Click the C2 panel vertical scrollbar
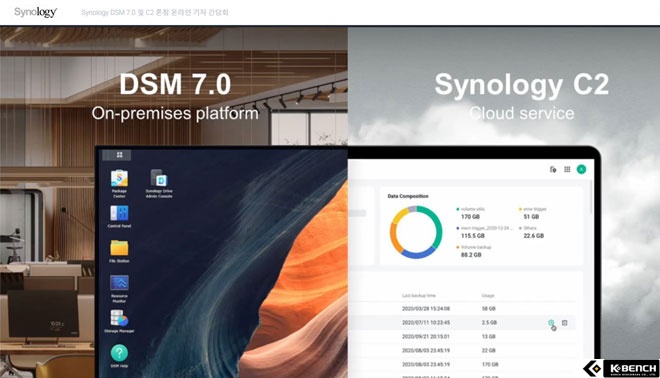The width and height of the screenshot is (660, 378). (591, 197)
